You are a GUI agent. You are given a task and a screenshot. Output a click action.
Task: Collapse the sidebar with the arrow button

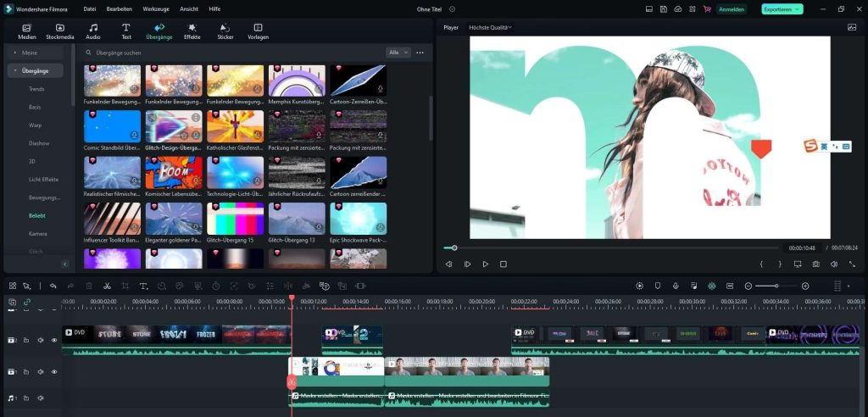[64, 264]
